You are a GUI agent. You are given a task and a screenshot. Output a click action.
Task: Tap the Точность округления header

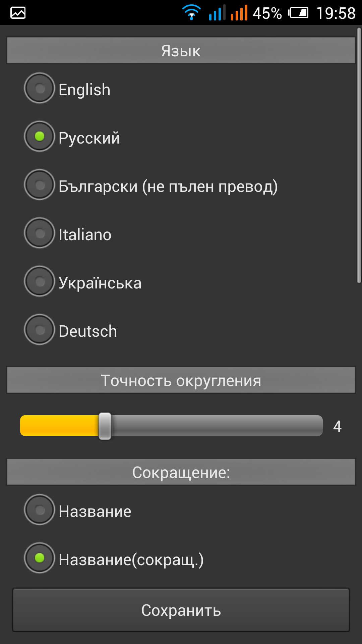click(181, 380)
